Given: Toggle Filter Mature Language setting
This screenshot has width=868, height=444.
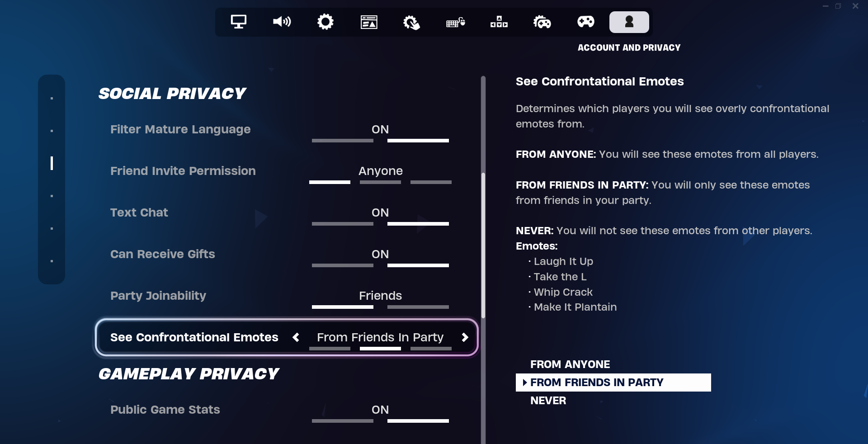Looking at the screenshot, I should pyautogui.click(x=380, y=130).
